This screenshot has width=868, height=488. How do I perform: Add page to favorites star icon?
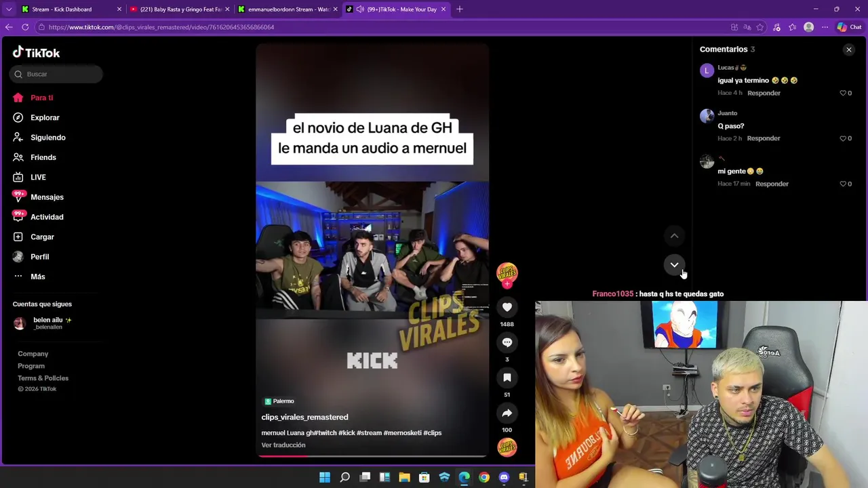coord(759,27)
